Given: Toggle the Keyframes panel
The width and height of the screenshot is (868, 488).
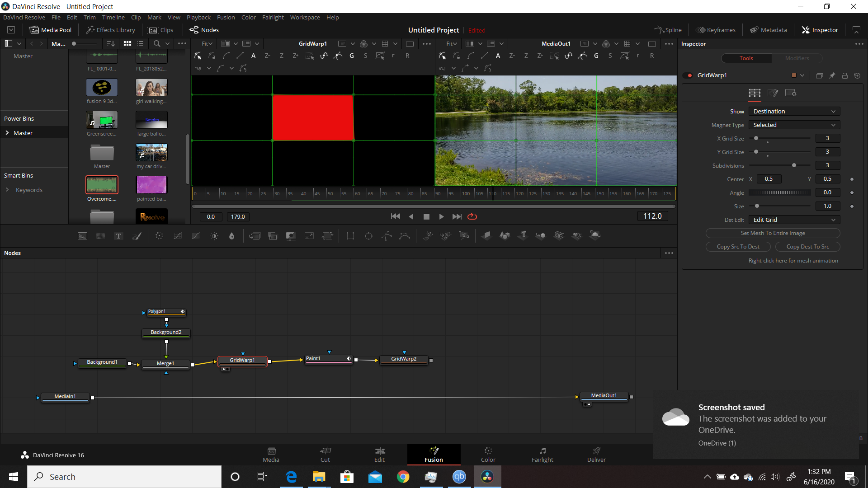Looking at the screenshot, I should (x=716, y=30).
